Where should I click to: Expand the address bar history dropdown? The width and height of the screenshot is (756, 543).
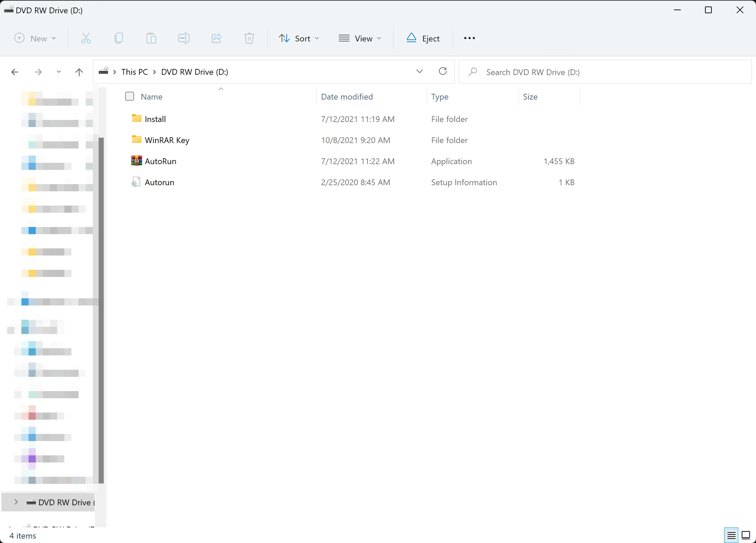(x=420, y=72)
